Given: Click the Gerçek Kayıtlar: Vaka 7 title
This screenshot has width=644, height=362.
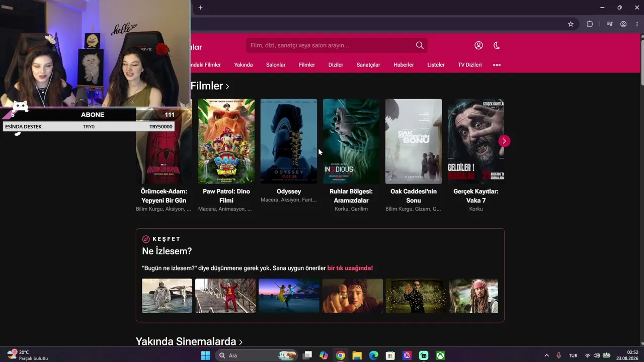Looking at the screenshot, I should pos(476,196).
